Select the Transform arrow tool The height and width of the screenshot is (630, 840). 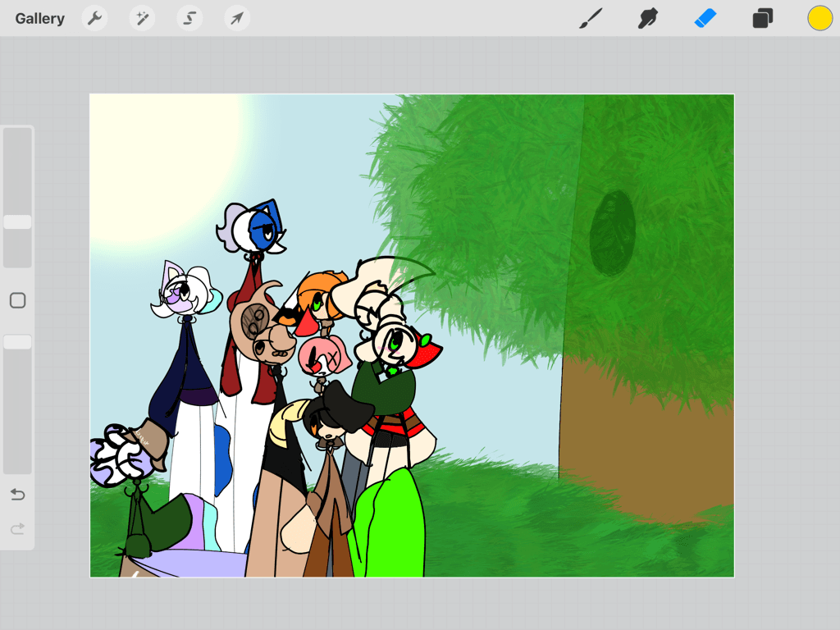(x=236, y=18)
